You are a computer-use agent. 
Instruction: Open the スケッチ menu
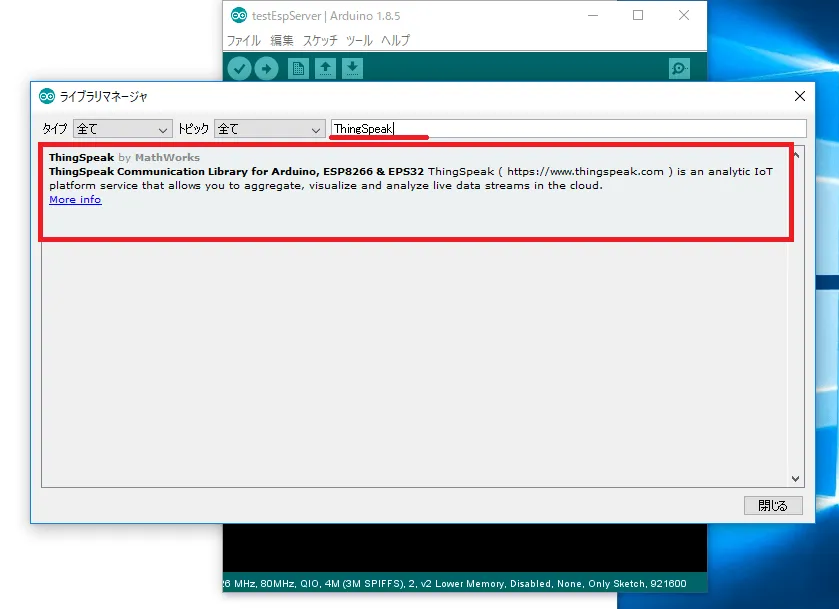point(320,41)
